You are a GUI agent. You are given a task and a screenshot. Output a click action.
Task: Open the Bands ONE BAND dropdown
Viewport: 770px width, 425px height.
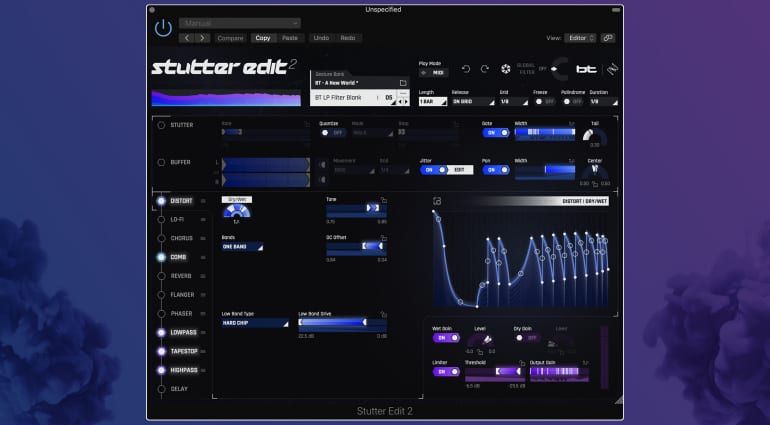[242, 247]
